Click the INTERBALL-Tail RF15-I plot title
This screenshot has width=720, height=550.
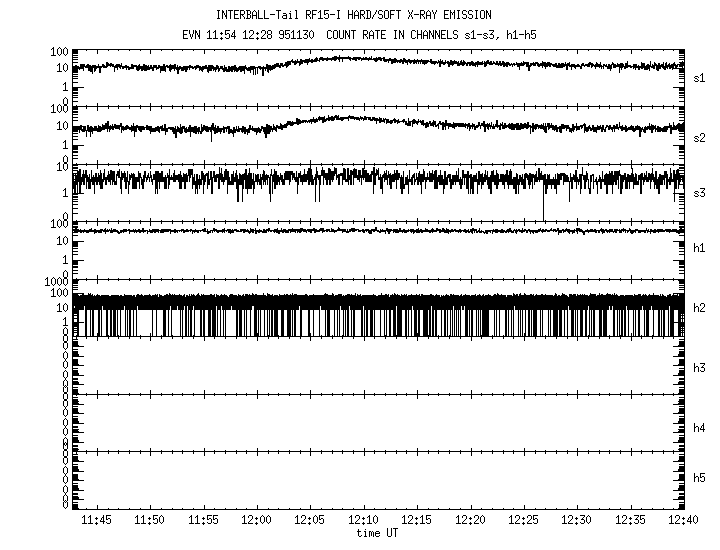click(353, 15)
